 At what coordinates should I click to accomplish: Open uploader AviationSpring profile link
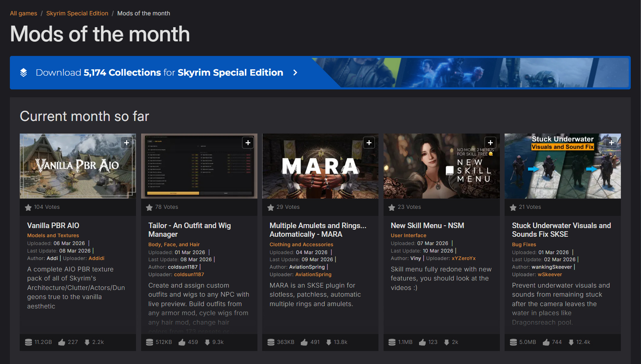(313, 275)
